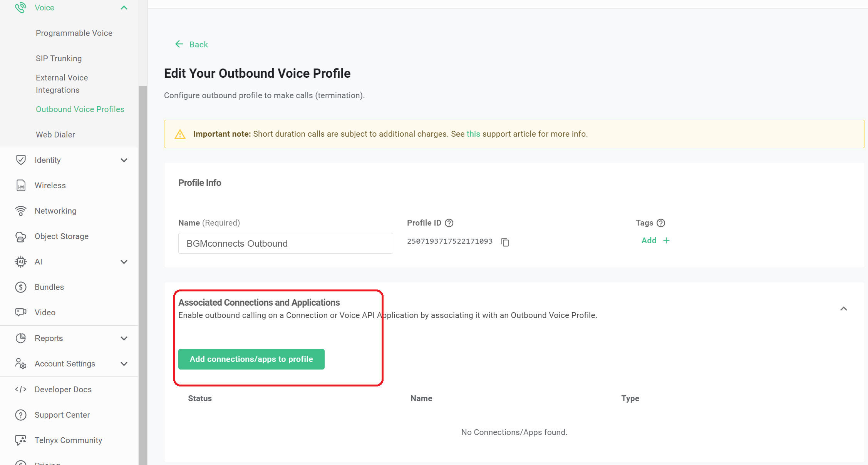Click the Bundles dollar icon
Viewport: 868px width, 465px height.
point(21,287)
